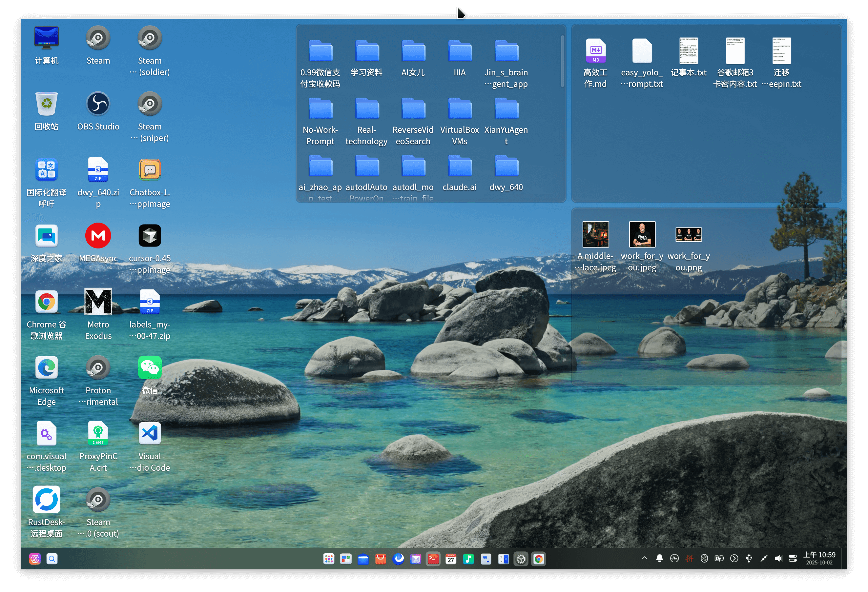
Task: Open the calendar icon showing 27
Action: (x=451, y=560)
